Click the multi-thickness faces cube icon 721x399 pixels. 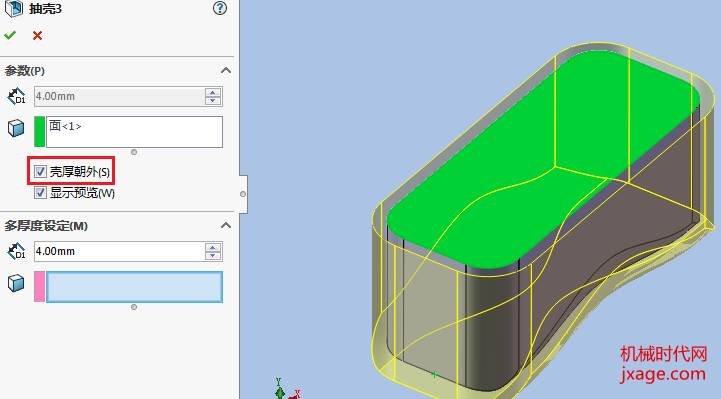tap(16, 283)
